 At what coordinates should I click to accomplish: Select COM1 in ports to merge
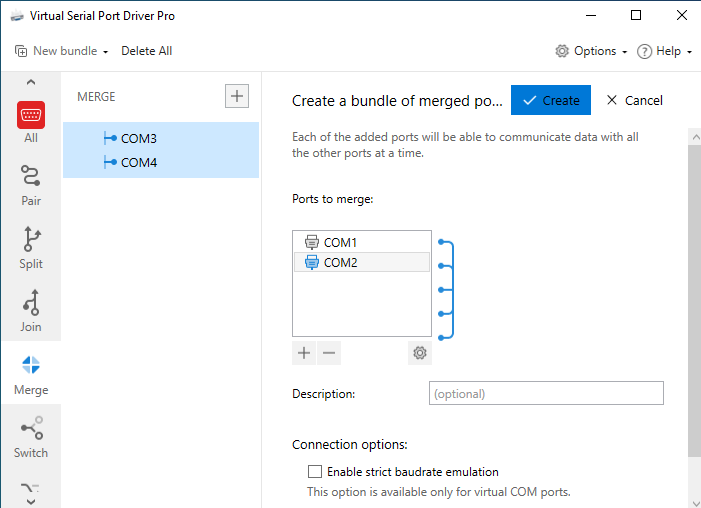click(362, 242)
